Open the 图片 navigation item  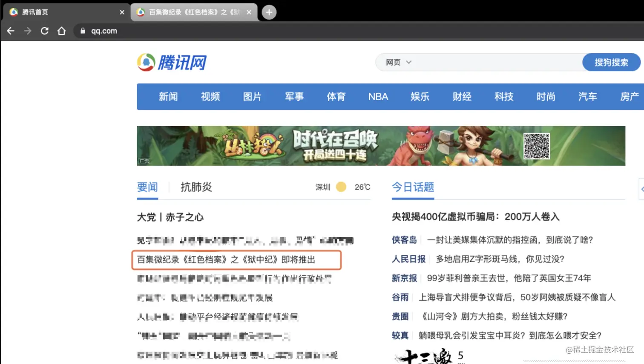[x=252, y=97]
